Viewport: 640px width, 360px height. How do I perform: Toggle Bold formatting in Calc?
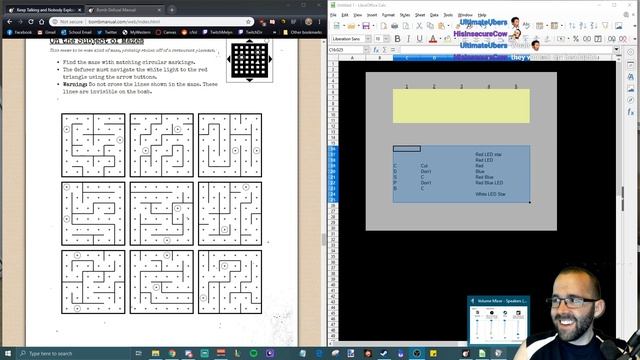[397, 39]
